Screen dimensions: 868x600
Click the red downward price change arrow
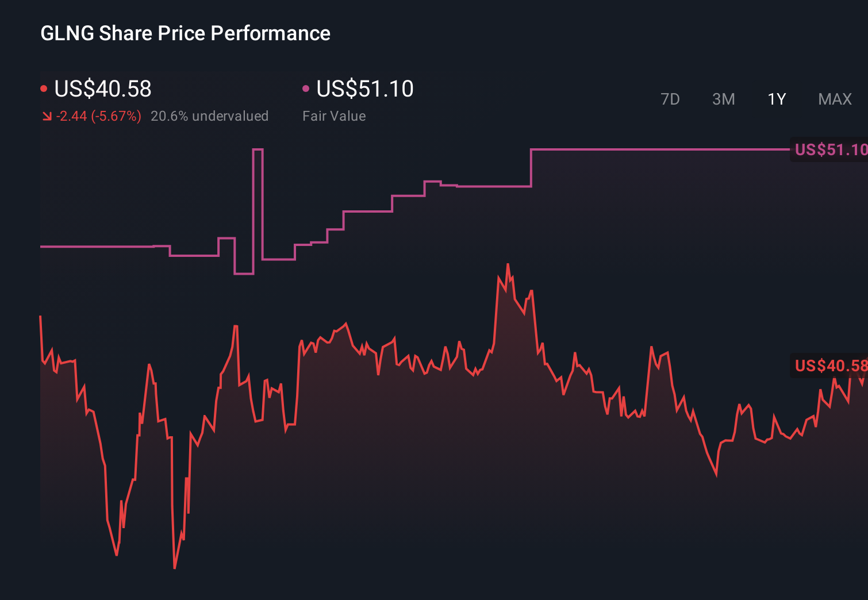click(x=47, y=117)
